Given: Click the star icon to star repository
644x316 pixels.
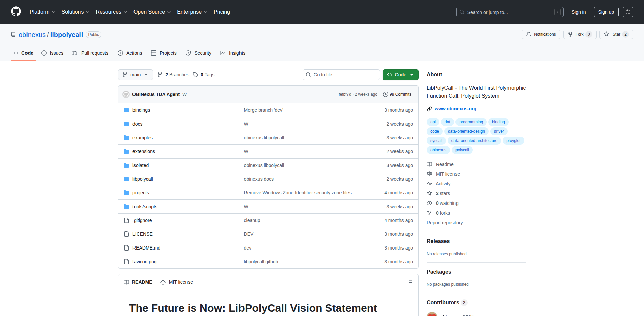Looking at the screenshot, I should pyautogui.click(x=606, y=34).
